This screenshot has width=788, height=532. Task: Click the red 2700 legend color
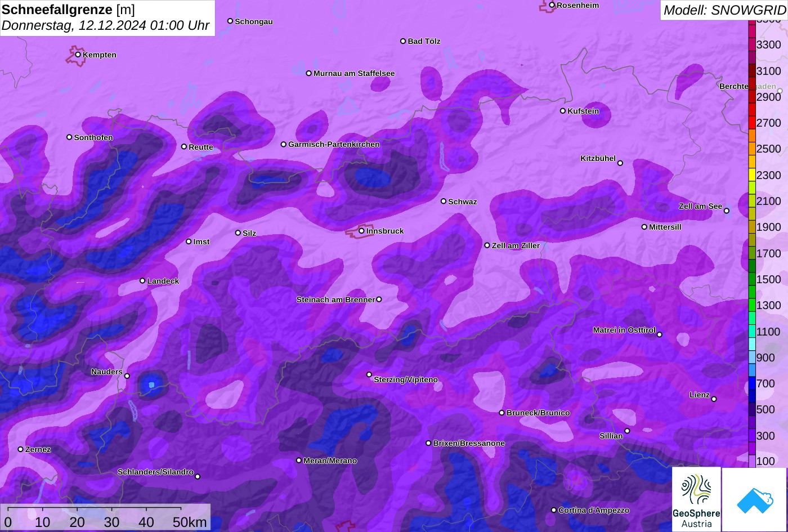[x=752, y=123]
